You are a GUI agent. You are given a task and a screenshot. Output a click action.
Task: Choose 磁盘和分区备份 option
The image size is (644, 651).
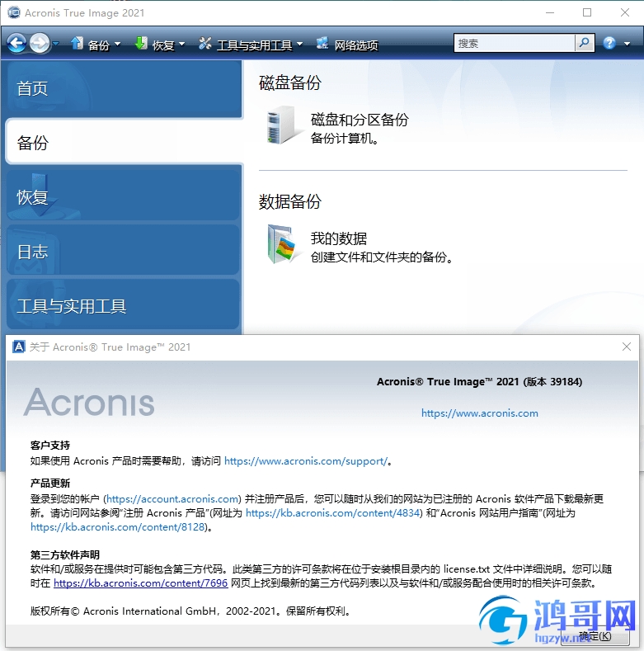click(360, 120)
